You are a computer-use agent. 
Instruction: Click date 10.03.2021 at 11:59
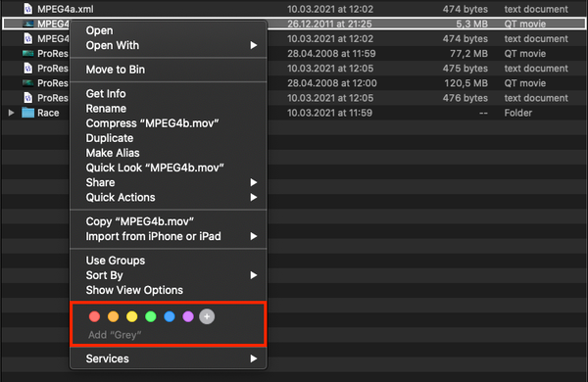pos(329,113)
